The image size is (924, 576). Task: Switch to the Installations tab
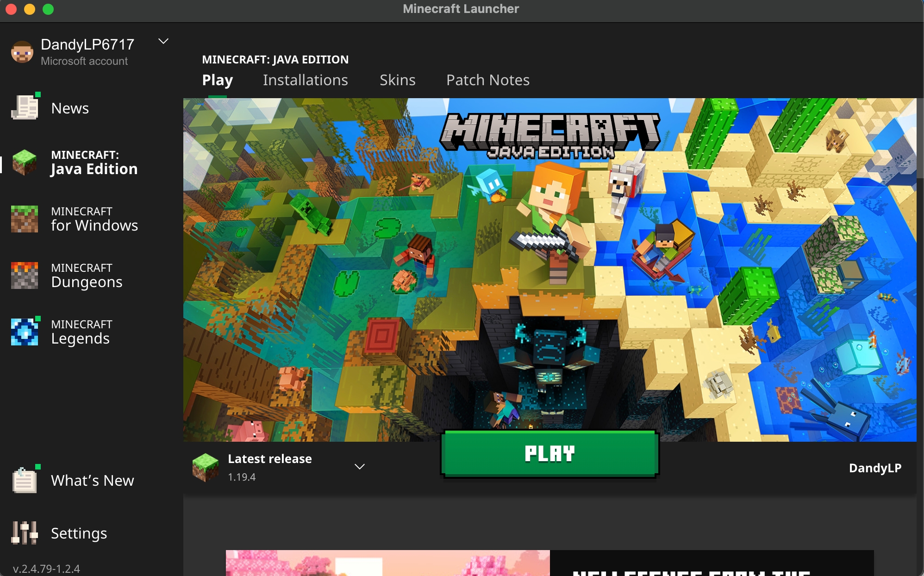[305, 80]
